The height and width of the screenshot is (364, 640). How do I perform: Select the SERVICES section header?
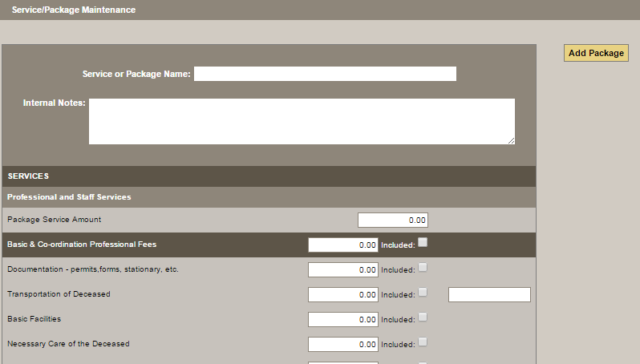tap(269, 176)
